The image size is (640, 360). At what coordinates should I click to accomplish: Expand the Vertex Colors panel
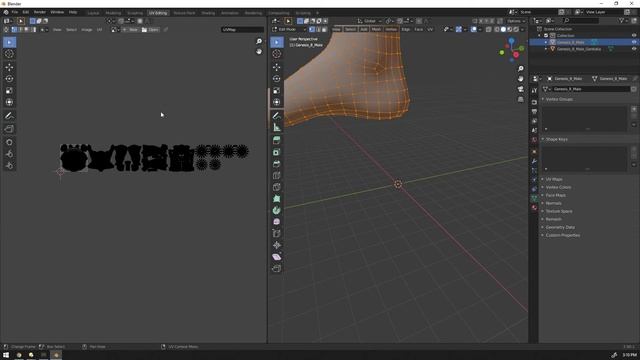[x=557, y=187]
